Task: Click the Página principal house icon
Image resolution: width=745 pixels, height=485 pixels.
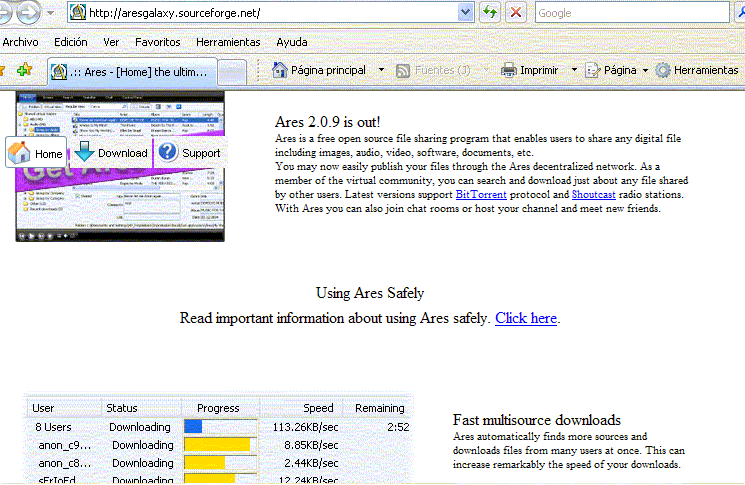Action: click(279, 70)
